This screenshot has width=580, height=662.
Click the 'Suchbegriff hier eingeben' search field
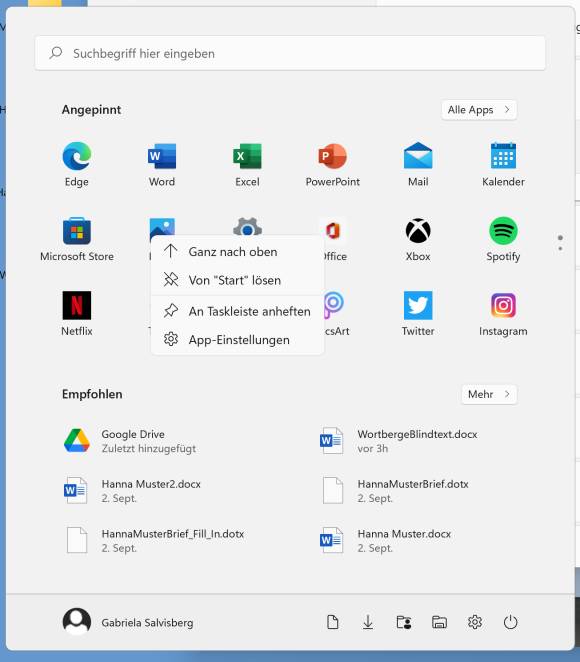pos(290,53)
